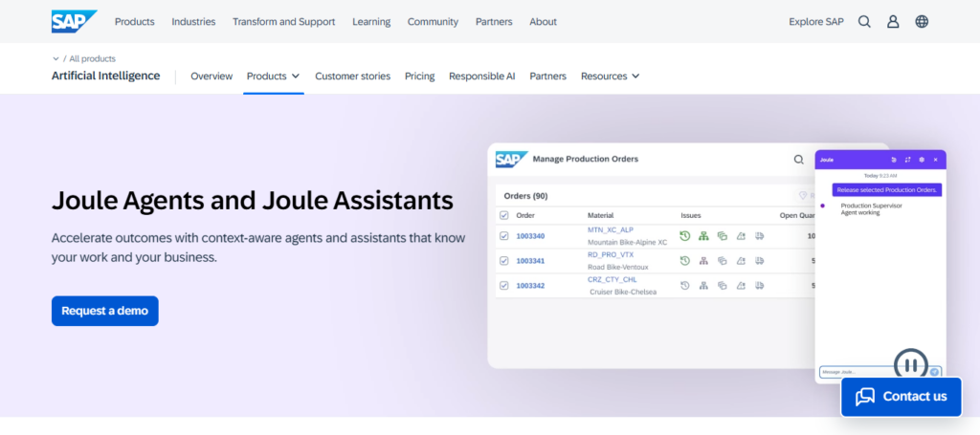Open material MTN_XC_ALP link

[x=610, y=229]
